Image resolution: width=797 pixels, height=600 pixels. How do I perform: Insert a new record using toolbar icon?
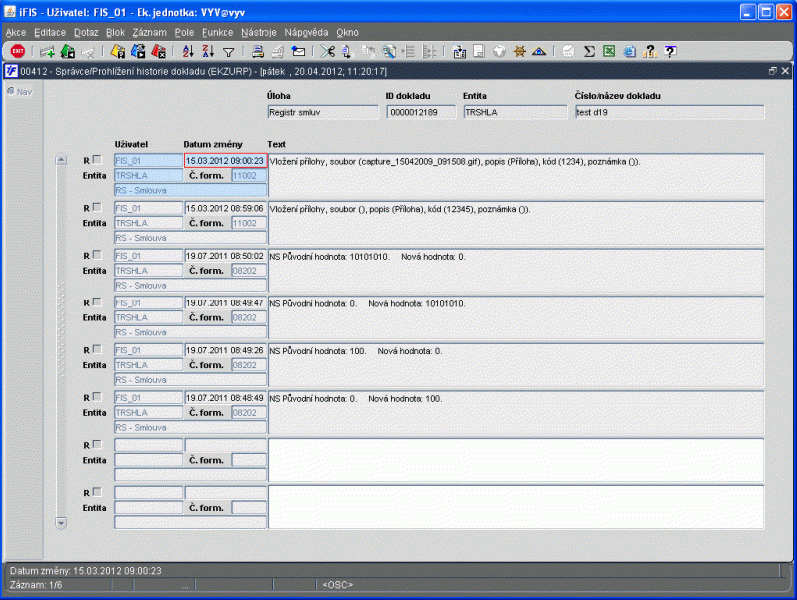tap(47, 51)
